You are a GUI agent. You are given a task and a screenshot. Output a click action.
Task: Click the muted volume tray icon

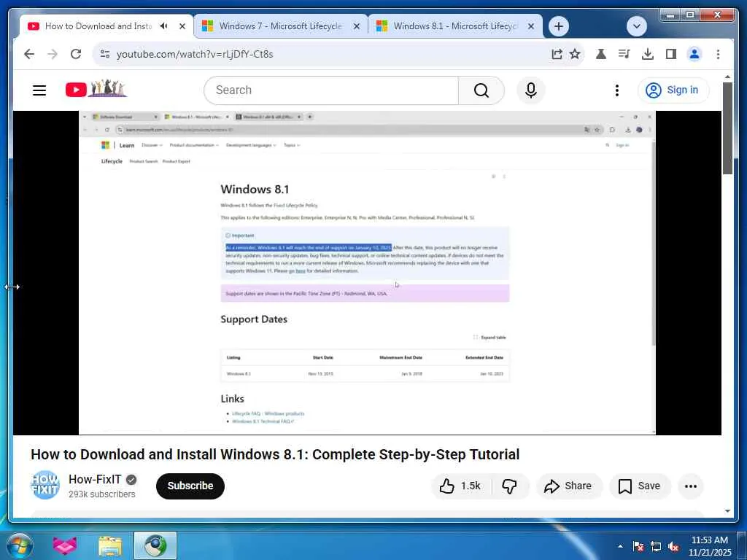pyautogui.click(x=673, y=546)
